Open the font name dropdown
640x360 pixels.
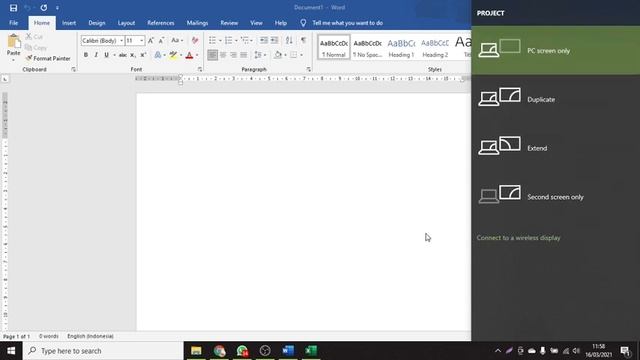click(121, 40)
